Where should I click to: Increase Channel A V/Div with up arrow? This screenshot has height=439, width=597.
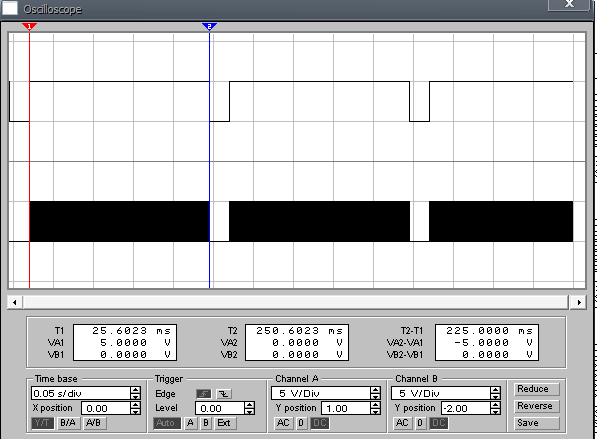pos(375,390)
